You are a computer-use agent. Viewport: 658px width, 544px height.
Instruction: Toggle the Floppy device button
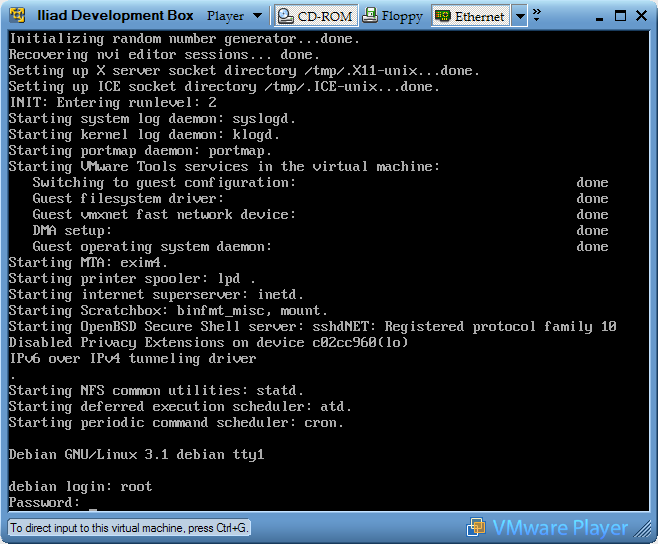pos(393,16)
